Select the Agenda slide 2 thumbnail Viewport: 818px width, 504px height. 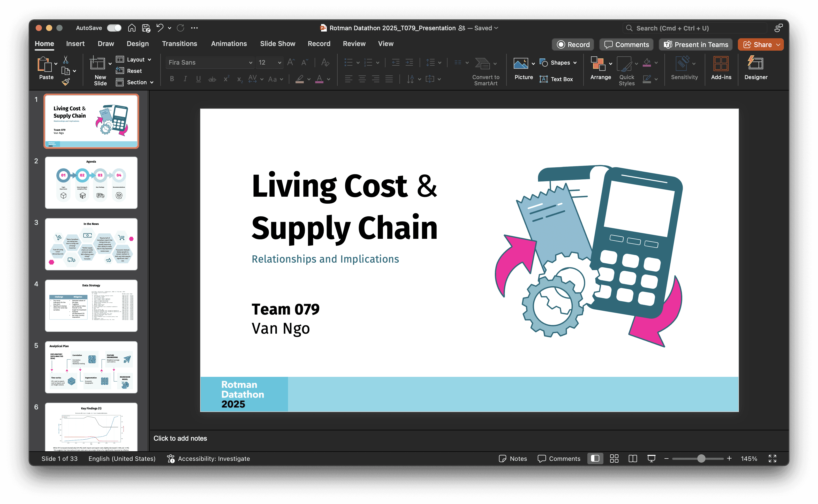[91, 182]
